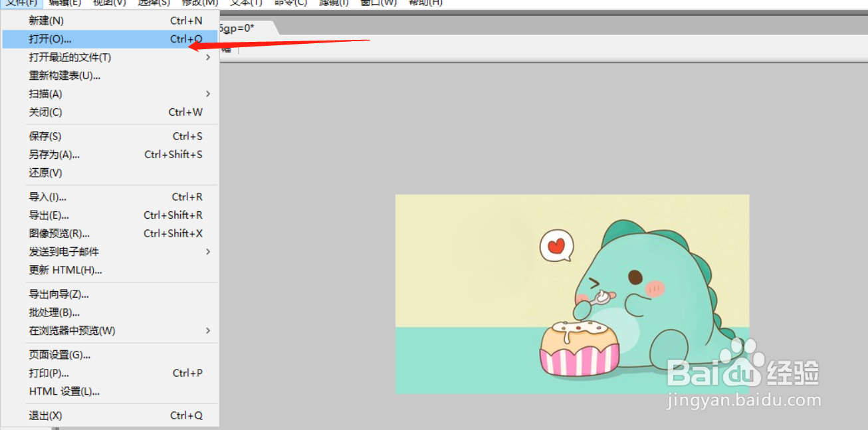
Task: Choose 打印(P)... print entry
Action: tap(110, 374)
